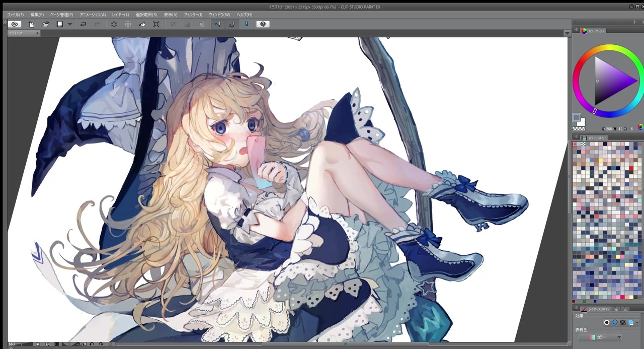Select the カラーサークル palette tab
Image resolution: width=644 pixels, height=349 pixels.
click(594, 31)
